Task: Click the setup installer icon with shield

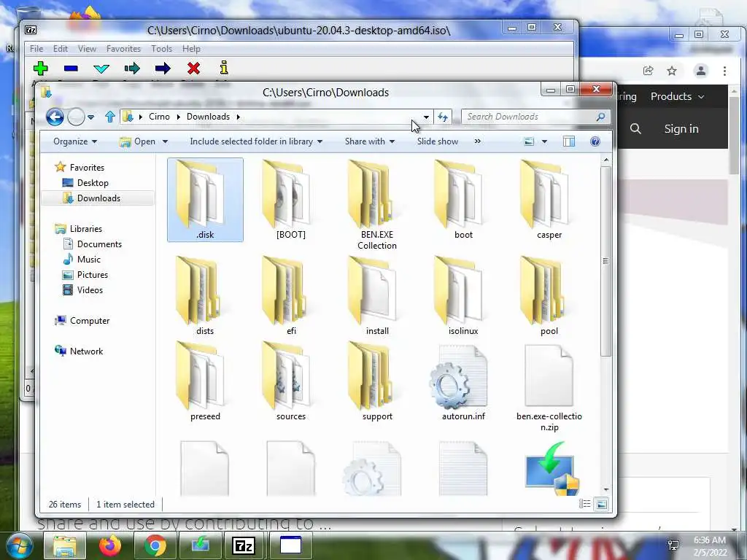Action: [x=551, y=469]
